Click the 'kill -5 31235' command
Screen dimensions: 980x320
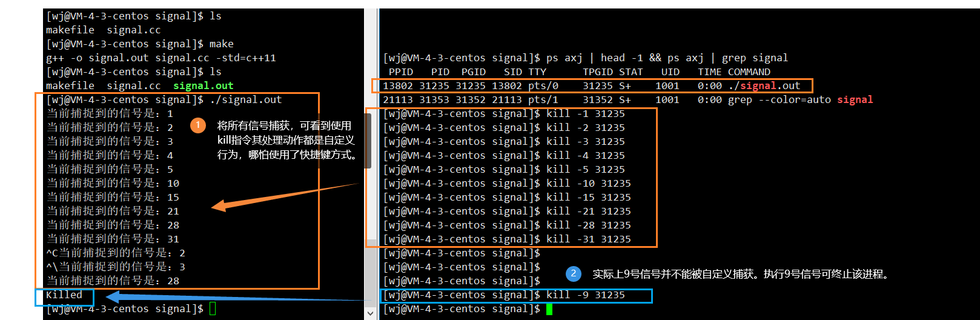point(586,169)
